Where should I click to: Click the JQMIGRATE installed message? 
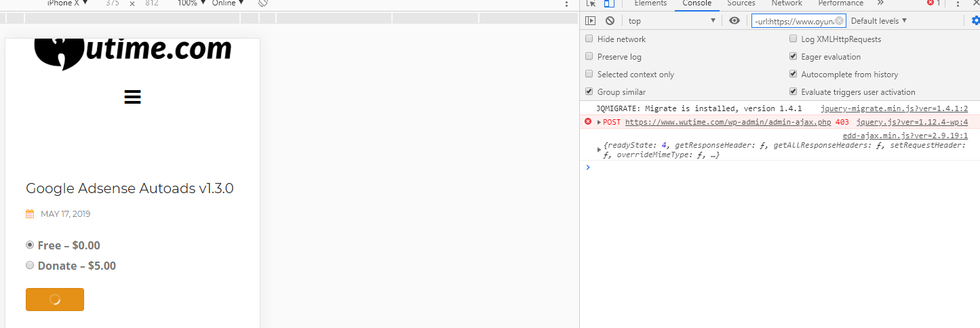coord(699,108)
